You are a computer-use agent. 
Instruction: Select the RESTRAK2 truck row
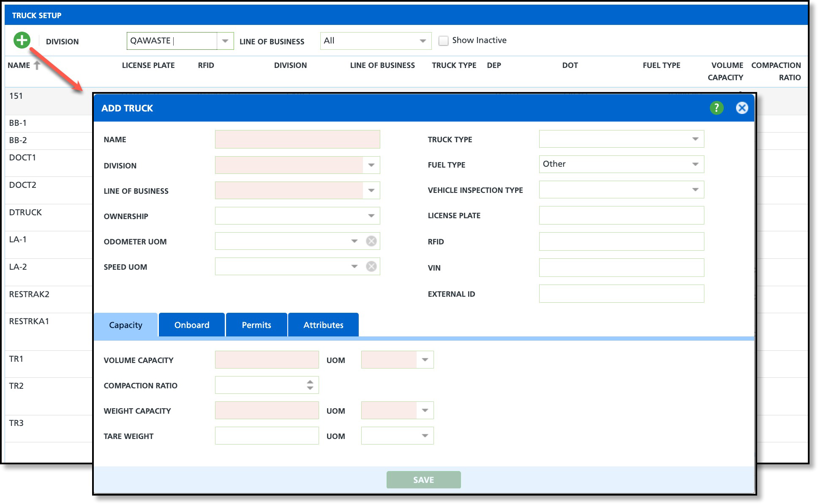pos(29,294)
